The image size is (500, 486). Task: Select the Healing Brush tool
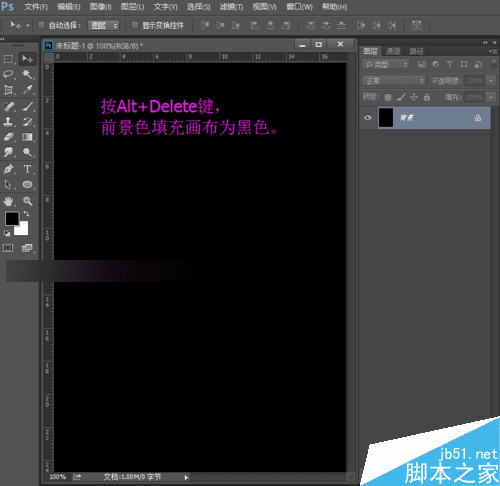point(8,106)
